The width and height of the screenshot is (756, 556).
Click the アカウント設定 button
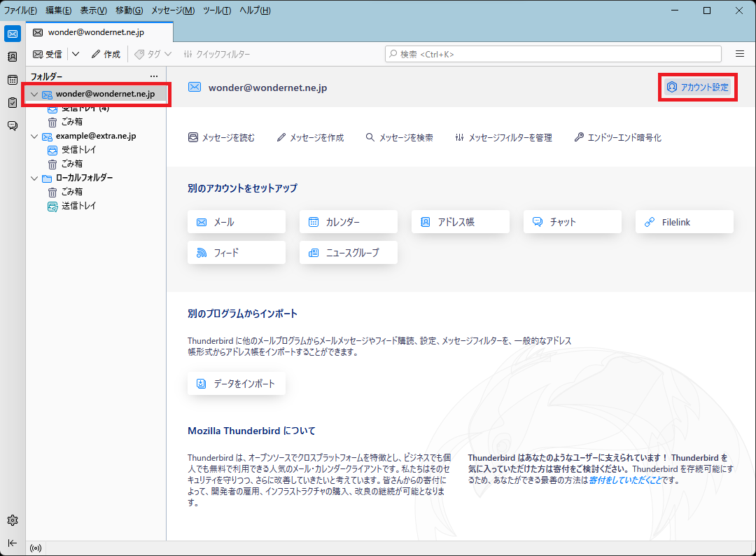pyautogui.click(x=698, y=88)
